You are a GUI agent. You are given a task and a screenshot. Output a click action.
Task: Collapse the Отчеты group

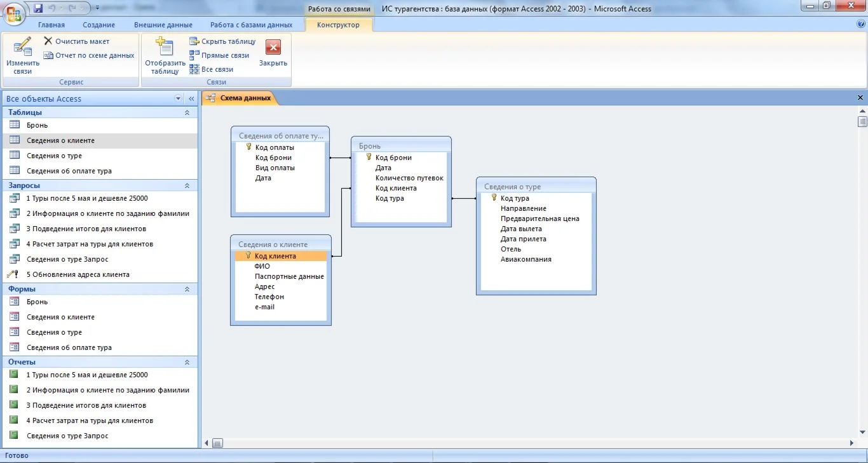tap(187, 362)
